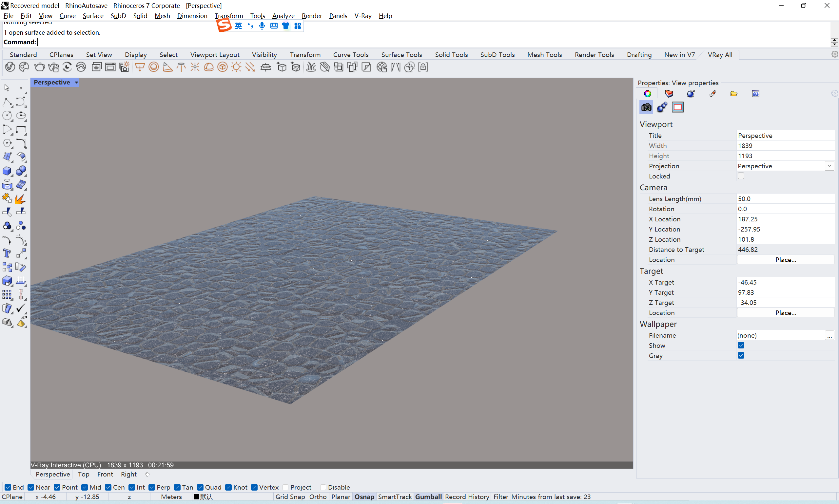This screenshot has height=504, width=839.
Task: Start V-Ray interactive render teapot-with-hand icon
Action: (53, 67)
